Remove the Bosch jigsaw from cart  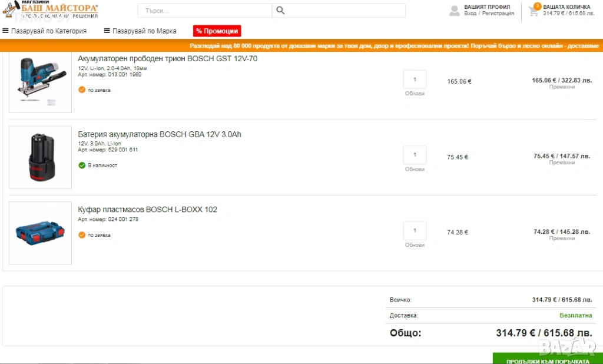(x=561, y=87)
